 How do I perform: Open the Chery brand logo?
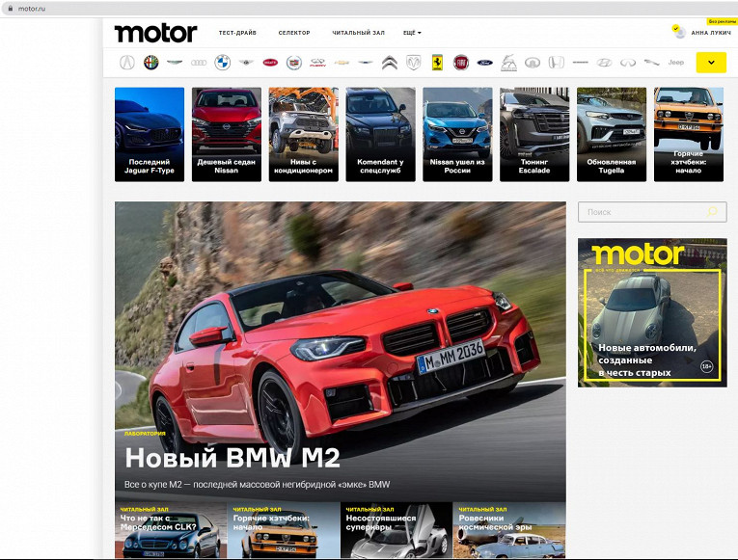pyautogui.click(x=317, y=62)
